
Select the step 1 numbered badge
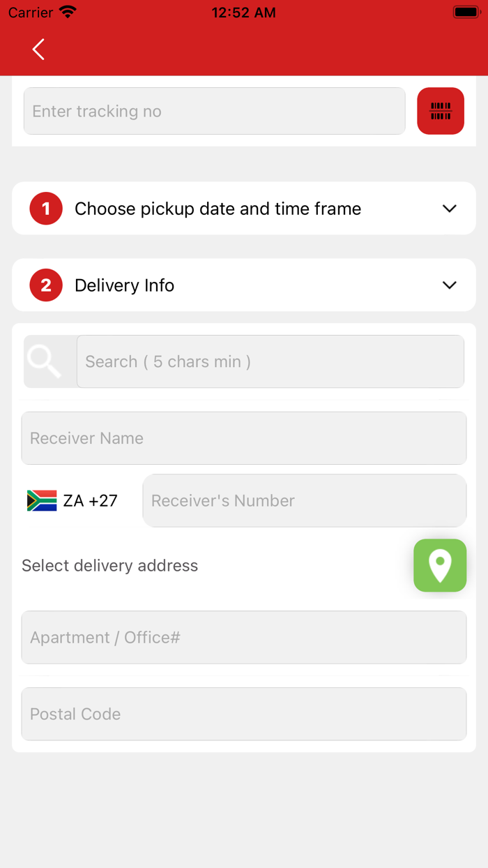coord(45,208)
